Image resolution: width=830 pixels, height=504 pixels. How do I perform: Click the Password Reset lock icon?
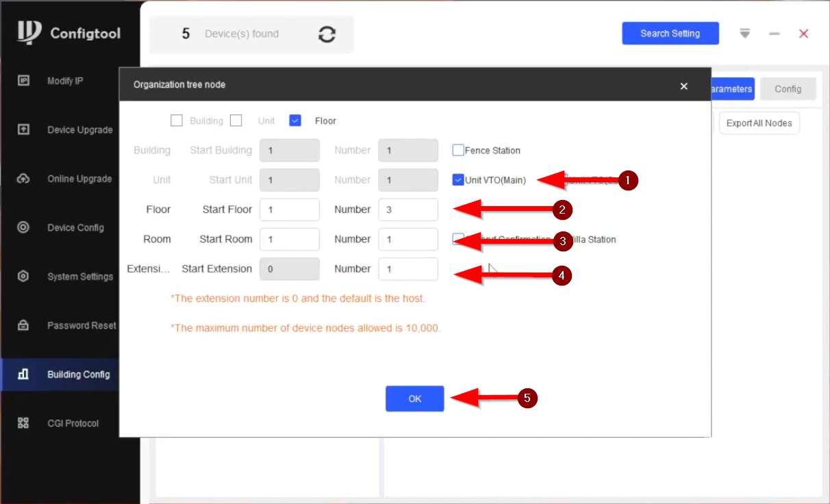pos(23,325)
